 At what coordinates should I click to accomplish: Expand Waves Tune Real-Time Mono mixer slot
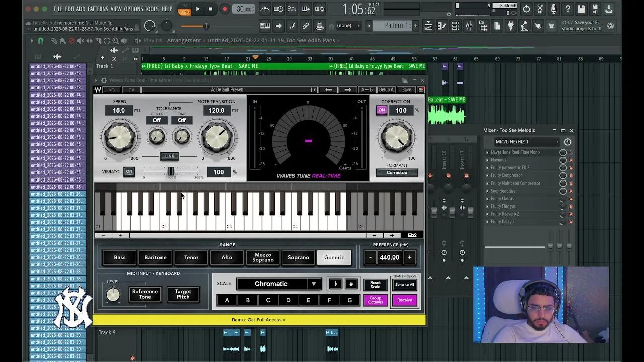point(487,152)
